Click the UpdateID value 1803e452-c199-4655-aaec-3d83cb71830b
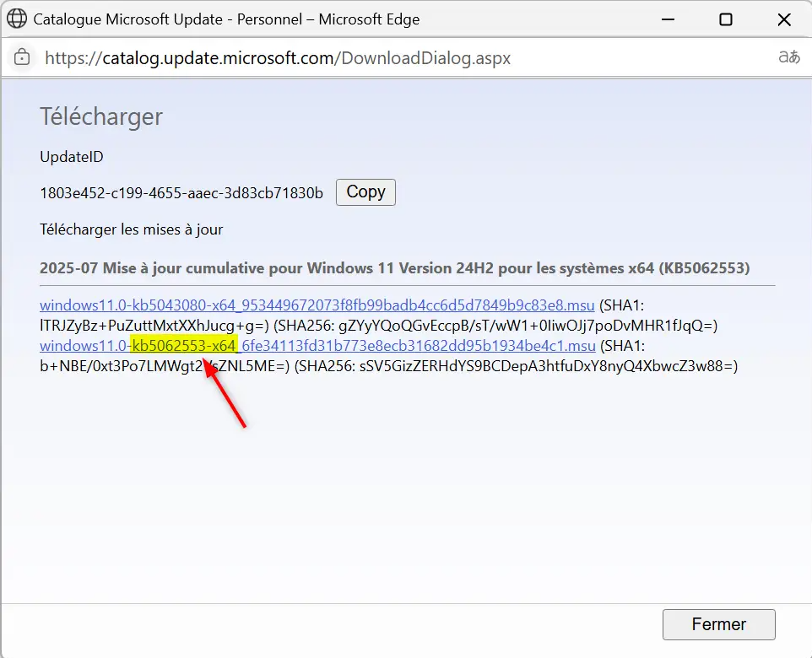Image resolution: width=812 pixels, height=658 pixels. tap(181, 193)
